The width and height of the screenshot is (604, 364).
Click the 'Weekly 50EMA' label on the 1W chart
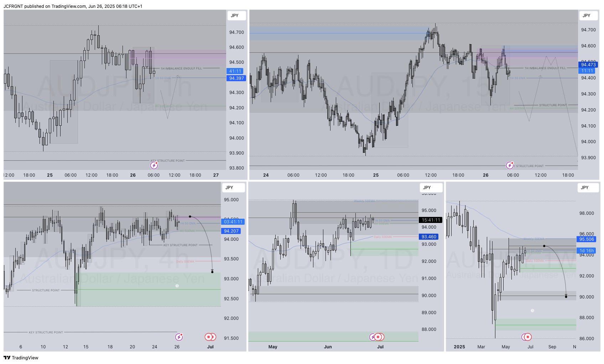coord(534,239)
